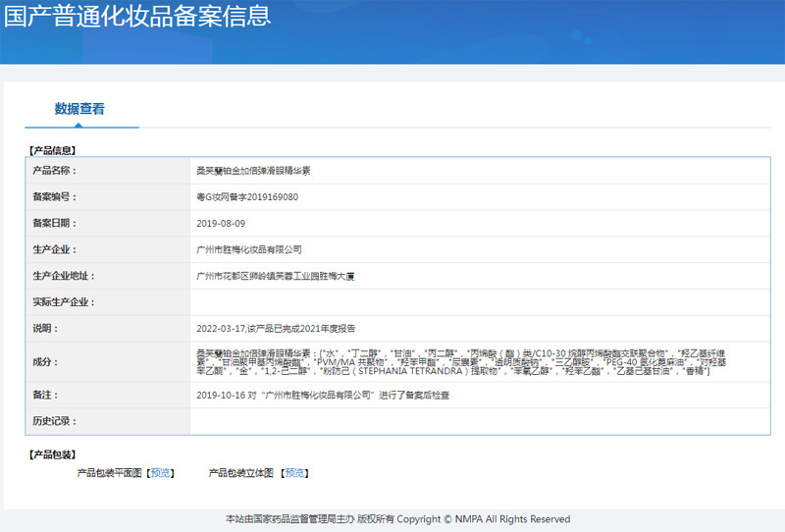Screen dimensions: 785x532
Task: Select address 广州市花都区狮岭镇芙蓉工业园胜梅大厦
Action: (276, 276)
